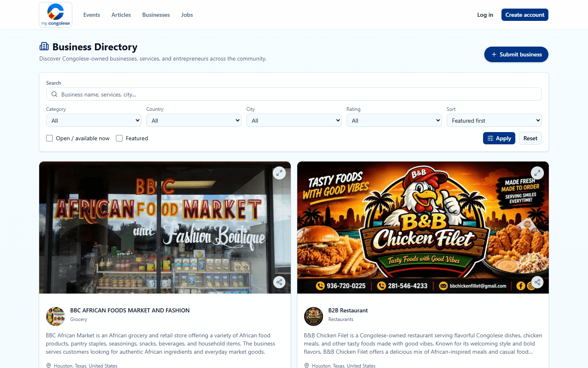This screenshot has width=588, height=368.
Task: Click the BBC African Foods avatar icon
Action: [x=56, y=316]
